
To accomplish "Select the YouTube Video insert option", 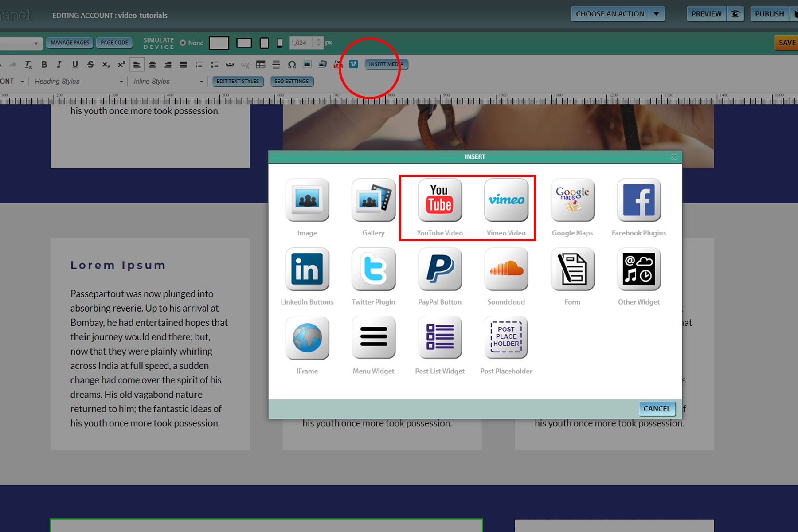I will [x=439, y=200].
